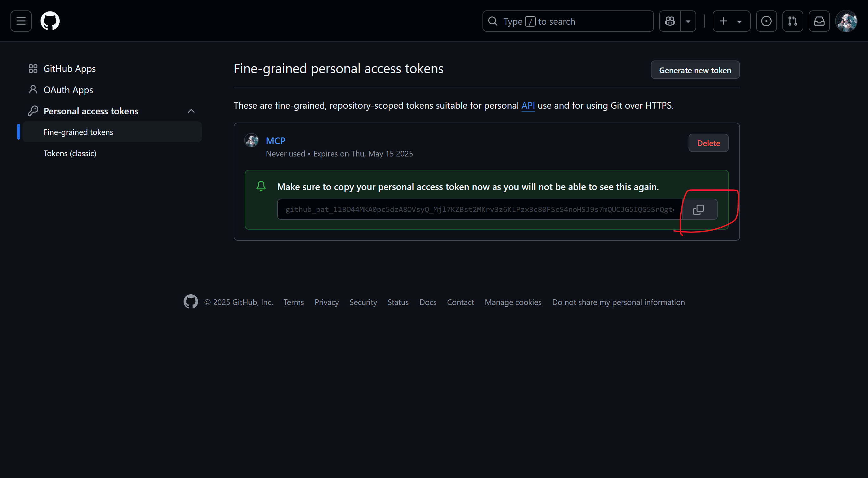Select GitHub Apps in sidebar
This screenshot has width=868, height=478.
pos(69,69)
